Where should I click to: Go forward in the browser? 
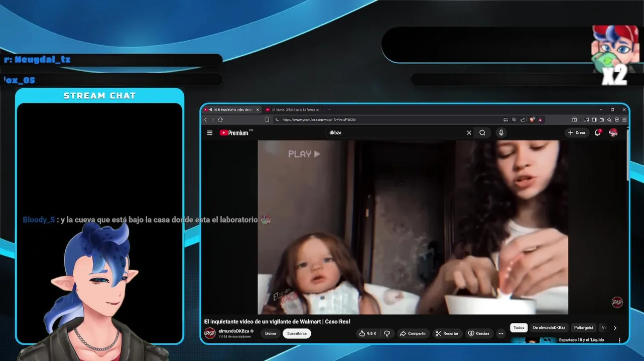(213, 120)
